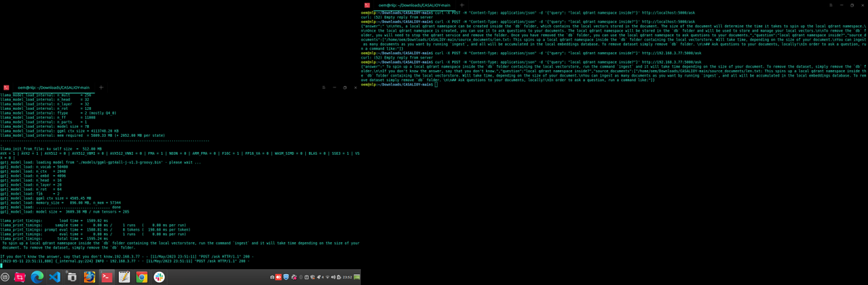
Task: Click the red screen recorder tray icon
Action: click(x=278, y=277)
